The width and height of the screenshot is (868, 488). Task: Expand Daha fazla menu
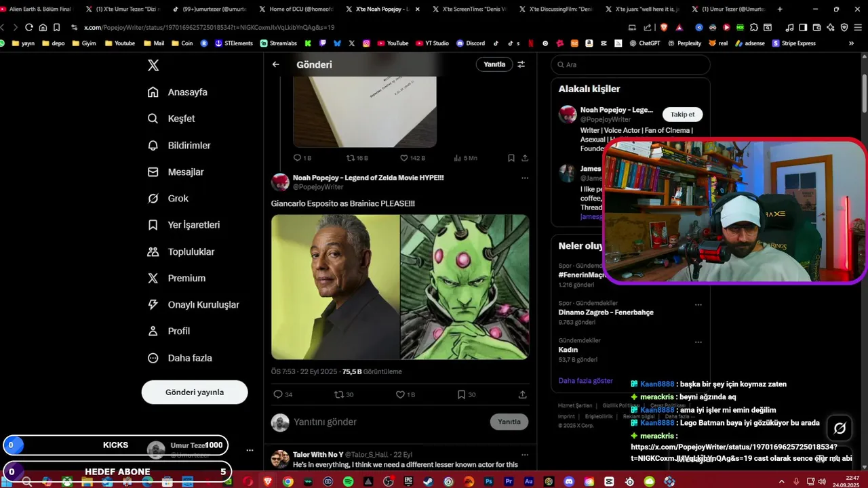[180, 358]
